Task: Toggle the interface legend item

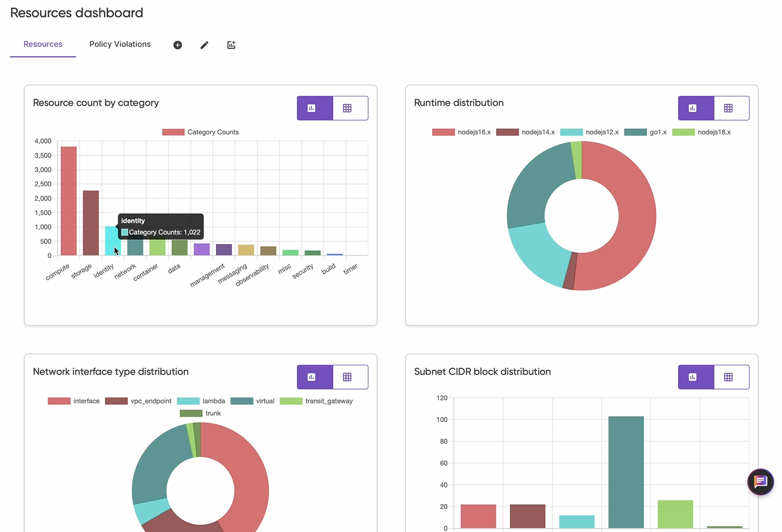Action: tap(74, 401)
